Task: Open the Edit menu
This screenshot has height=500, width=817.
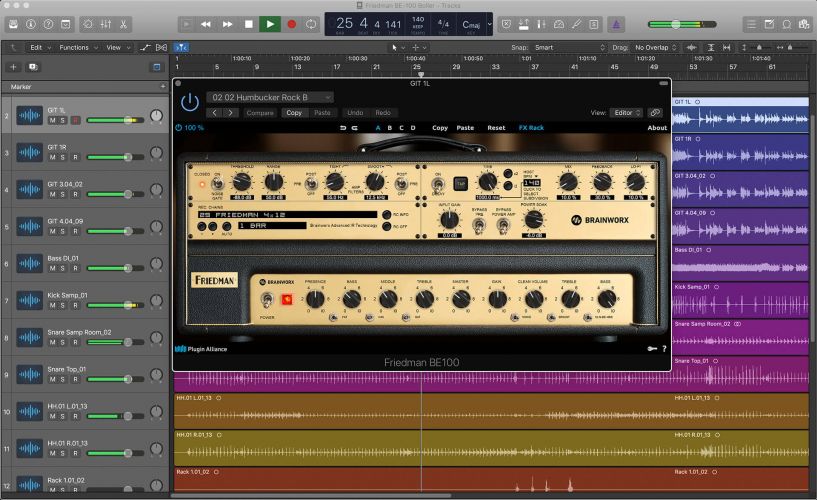Action: coord(40,47)
